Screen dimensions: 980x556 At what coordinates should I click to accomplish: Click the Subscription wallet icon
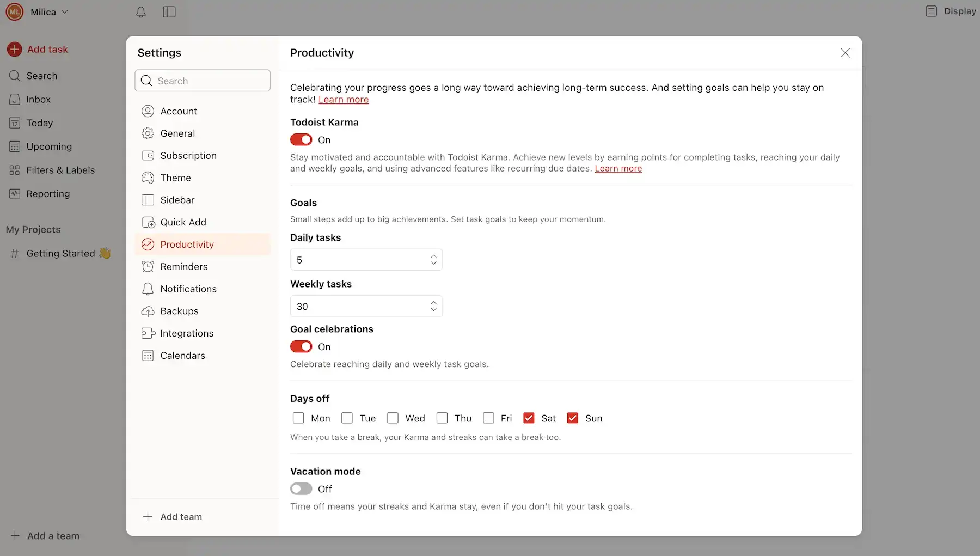pyautogui.click(x=148, y=156)
